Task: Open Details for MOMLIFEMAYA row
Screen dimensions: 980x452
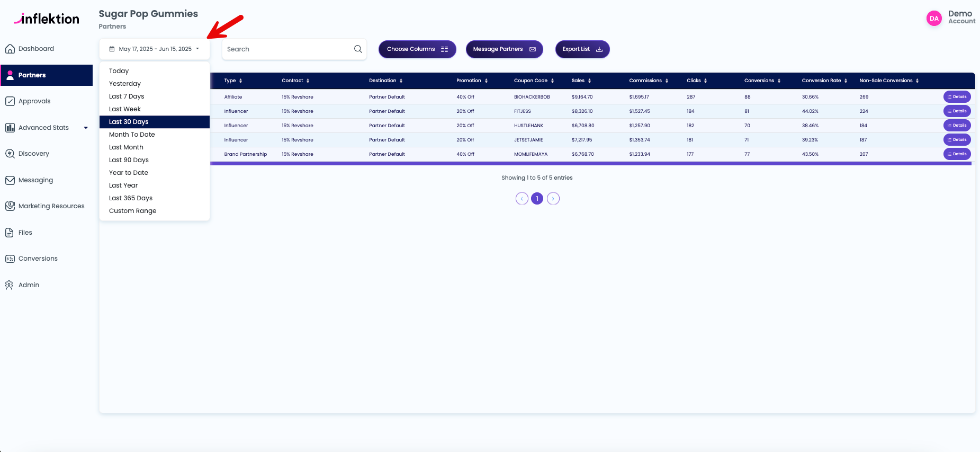Action: 957,154
